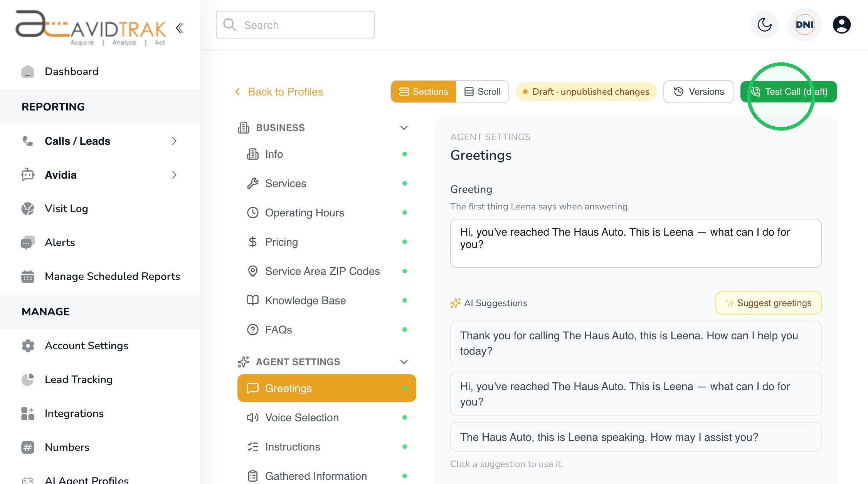Click the Knowledge Base book icon

pos(252,300)
